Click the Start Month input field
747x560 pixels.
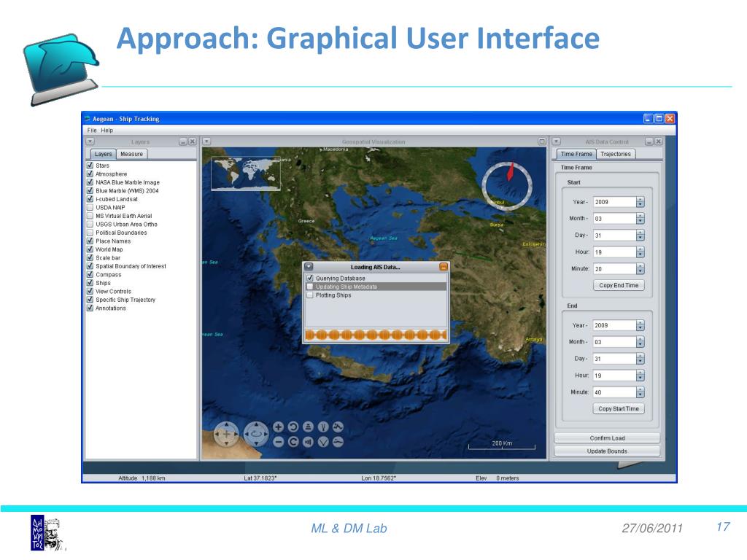615,219
